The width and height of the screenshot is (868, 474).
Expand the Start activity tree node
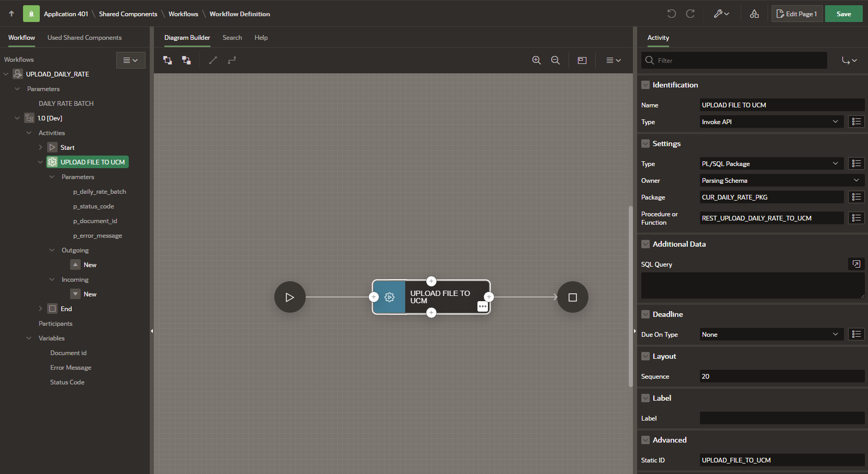point(40,148)
